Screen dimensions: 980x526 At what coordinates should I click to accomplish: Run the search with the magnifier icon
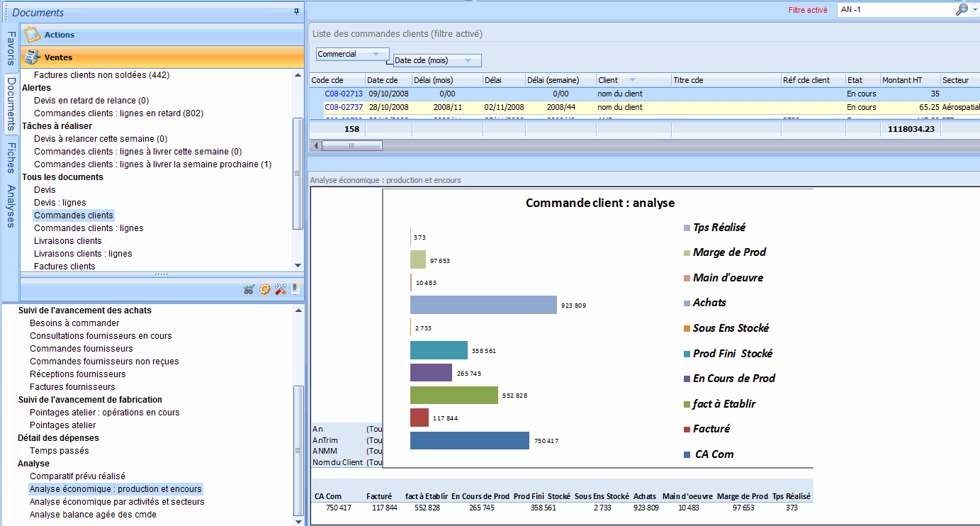[x=962, y=9]
